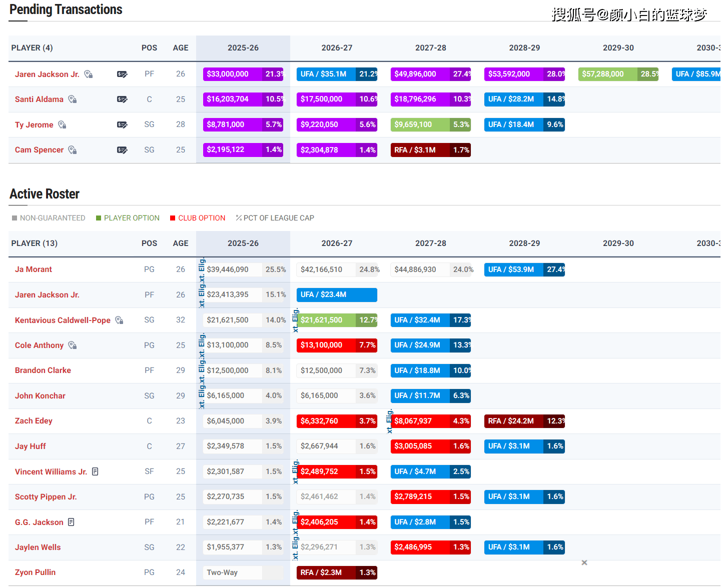This screenshot has height=588, width=724.
Task: Click G.G. Jackson's document note icon
Action: tap(71, 522)
